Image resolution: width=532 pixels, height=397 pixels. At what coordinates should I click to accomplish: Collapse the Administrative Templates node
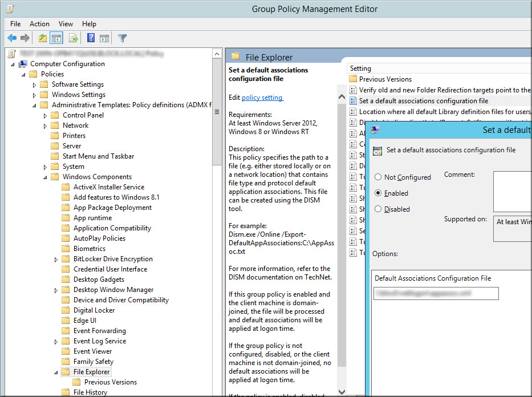34,106
